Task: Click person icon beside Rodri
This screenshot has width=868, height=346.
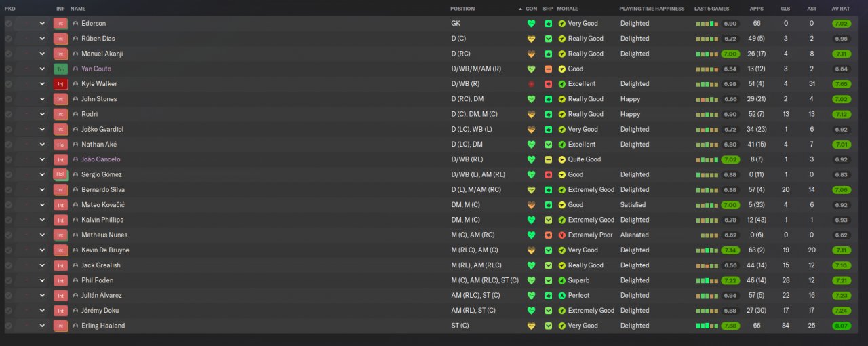Action: click(x=75, y=114)
